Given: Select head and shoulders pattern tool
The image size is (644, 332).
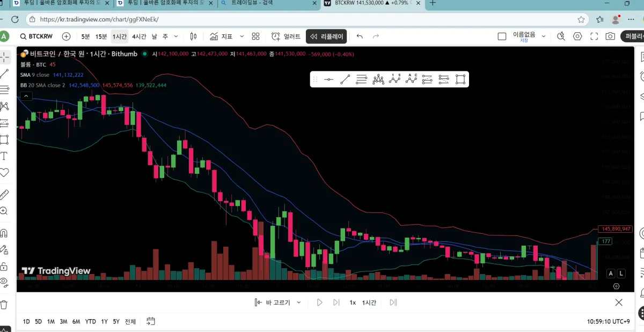Looking at the screenshot, I should pos(378,79).
